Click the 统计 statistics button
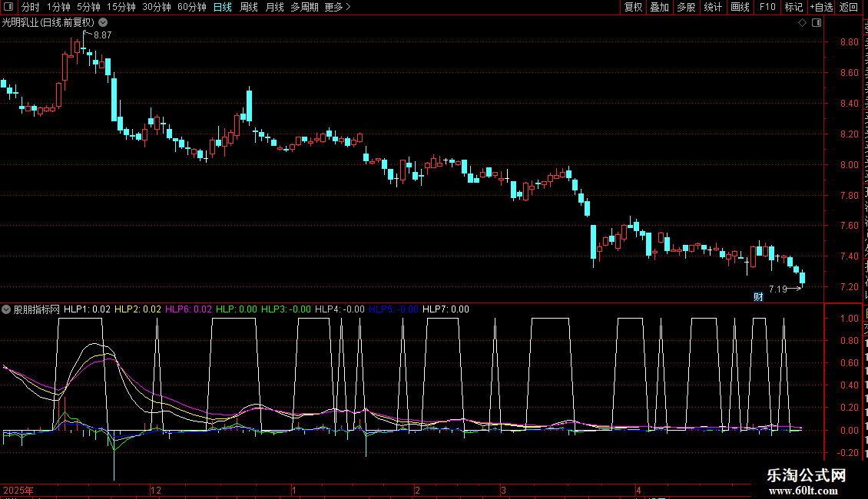Viewport: 868px width, 499px height. pos(713,7)
